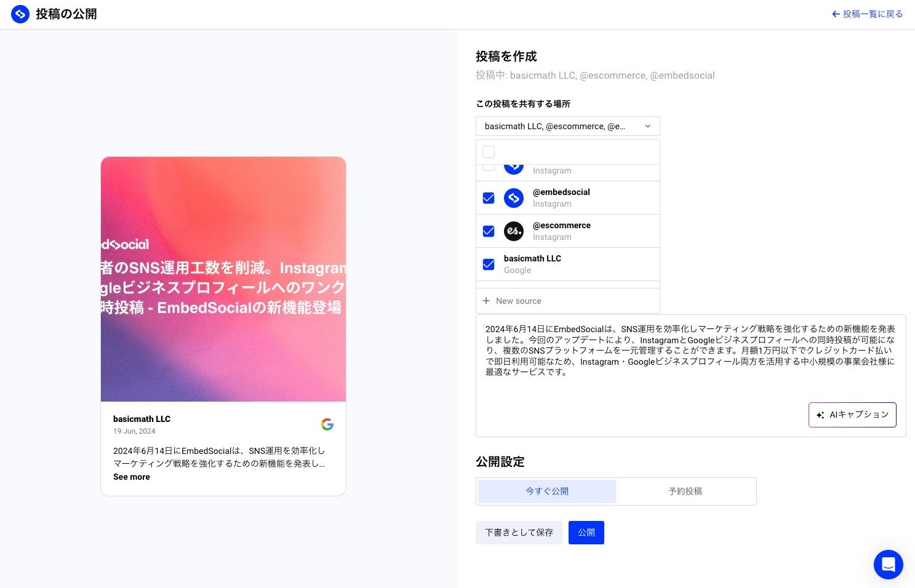Click the 投稿の公開 page title

click(66, 14)
